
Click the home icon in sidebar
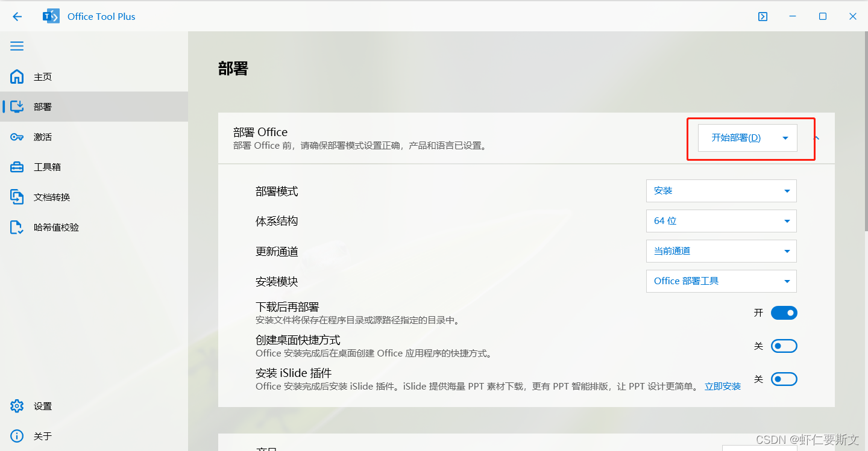pos(17,76)
